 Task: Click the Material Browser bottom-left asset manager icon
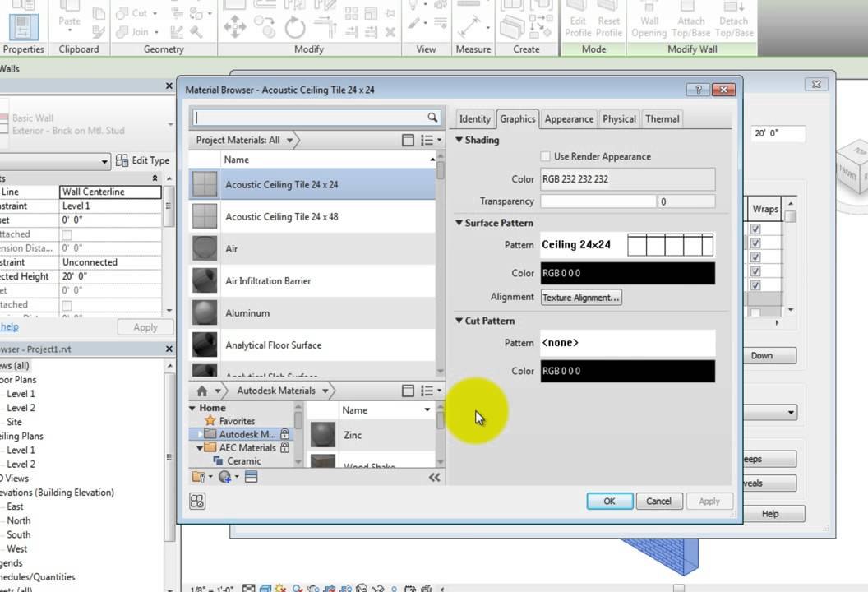[197, 502]
